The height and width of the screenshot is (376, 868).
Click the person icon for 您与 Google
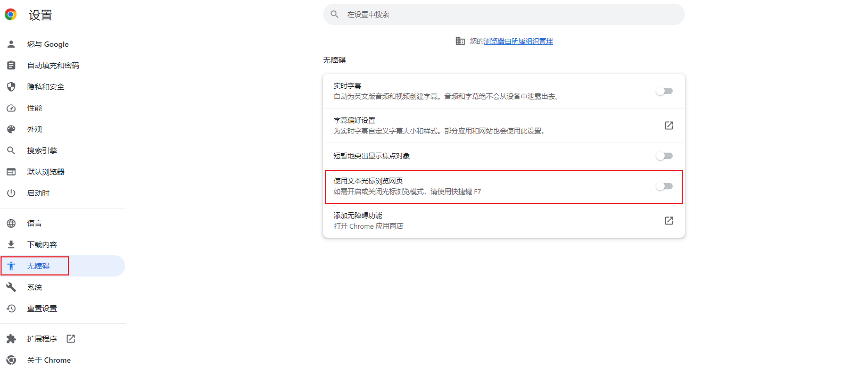(x=11, y=44)
